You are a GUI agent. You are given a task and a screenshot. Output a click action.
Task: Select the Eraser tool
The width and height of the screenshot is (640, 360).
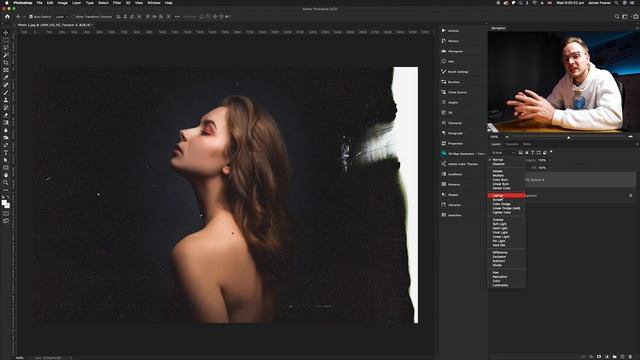click(6, 115)
